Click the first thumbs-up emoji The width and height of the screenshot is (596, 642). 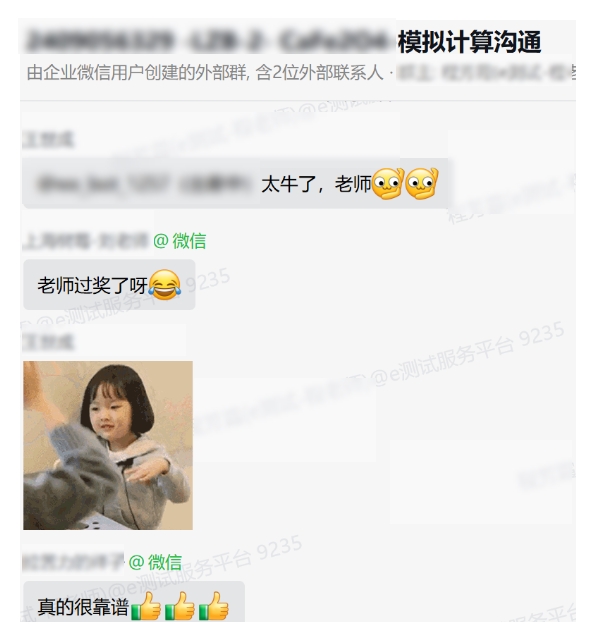[x=146, y=606]
